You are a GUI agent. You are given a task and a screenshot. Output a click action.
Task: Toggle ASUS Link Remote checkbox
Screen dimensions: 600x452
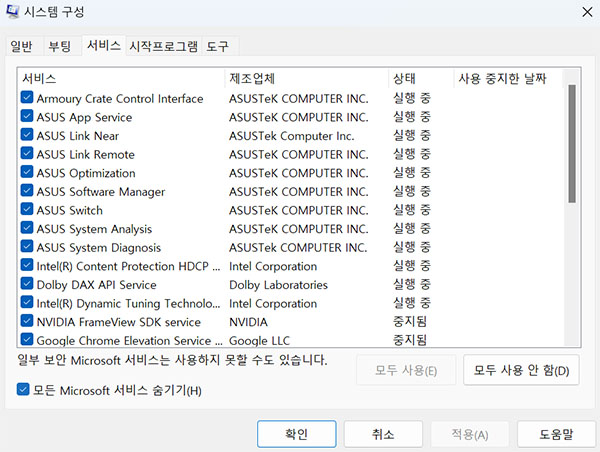pyautogui.click(x=27, y=153)
